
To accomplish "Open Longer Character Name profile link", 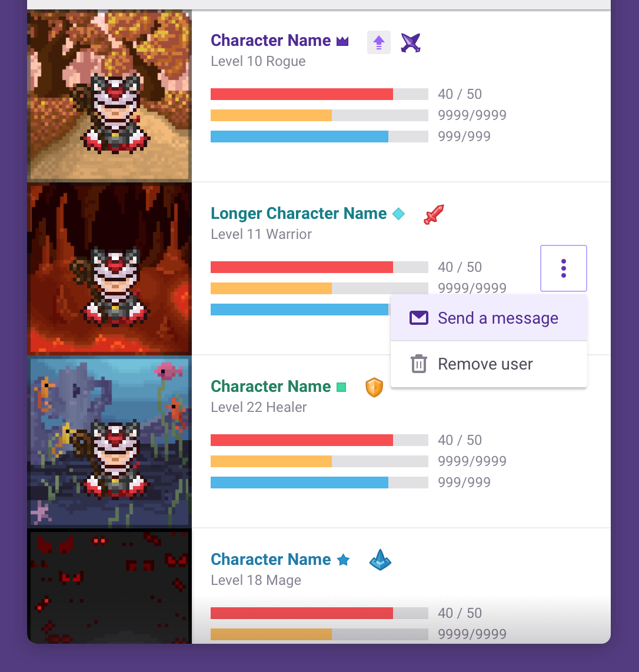I will click(299, 214).
